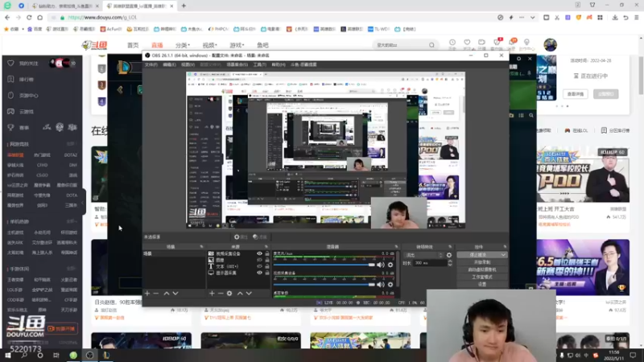Toggle lock on the text GDI+ source
The width and height of the screenshot is (644, 362).
click(267, 266)
